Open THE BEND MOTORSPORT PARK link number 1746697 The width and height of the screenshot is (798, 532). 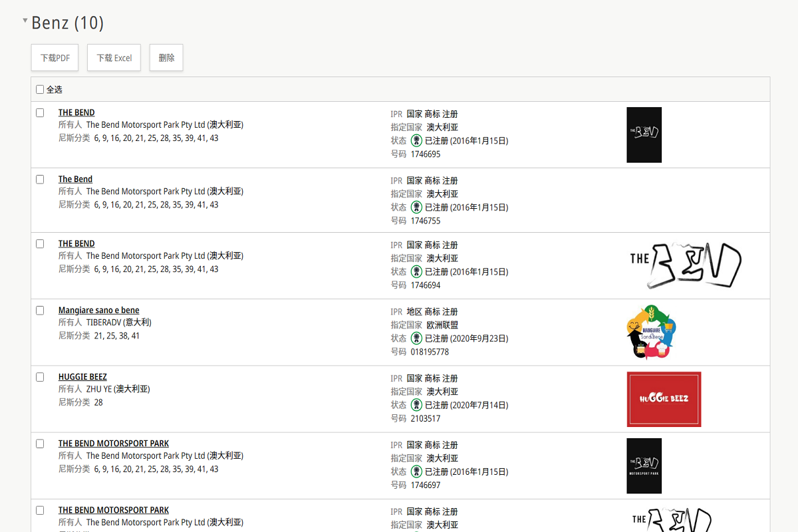[x=114, y=443]
